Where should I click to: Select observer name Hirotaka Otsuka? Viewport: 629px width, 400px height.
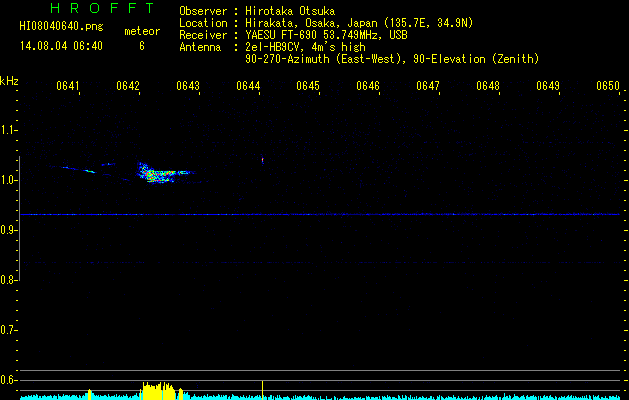coord(290,11)
